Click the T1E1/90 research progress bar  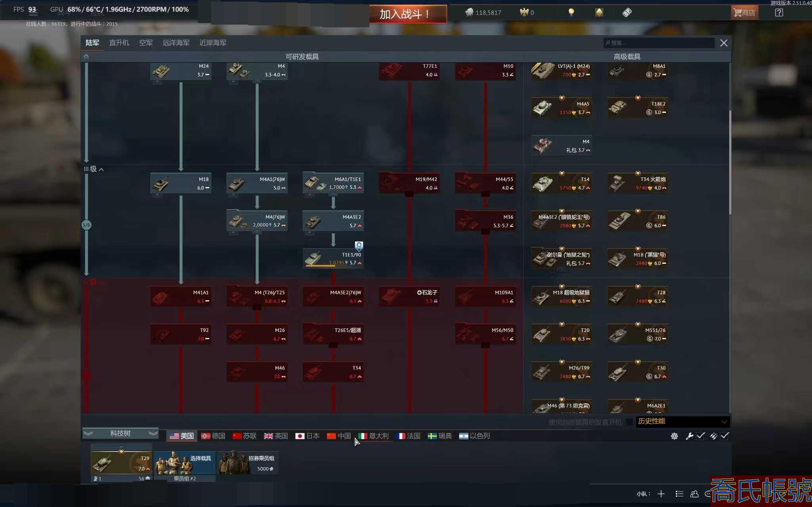point(320,266)
